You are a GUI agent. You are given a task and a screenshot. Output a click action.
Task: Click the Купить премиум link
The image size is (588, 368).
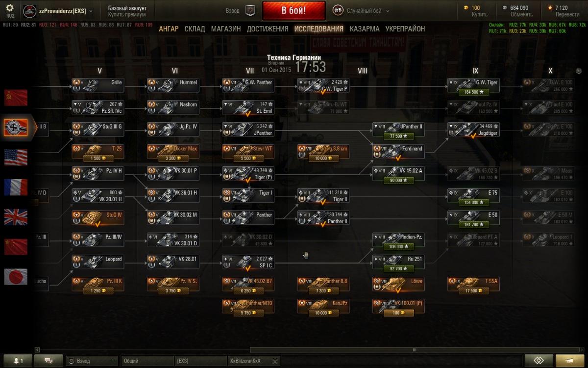pyautogui.click(x=127, y=15)
